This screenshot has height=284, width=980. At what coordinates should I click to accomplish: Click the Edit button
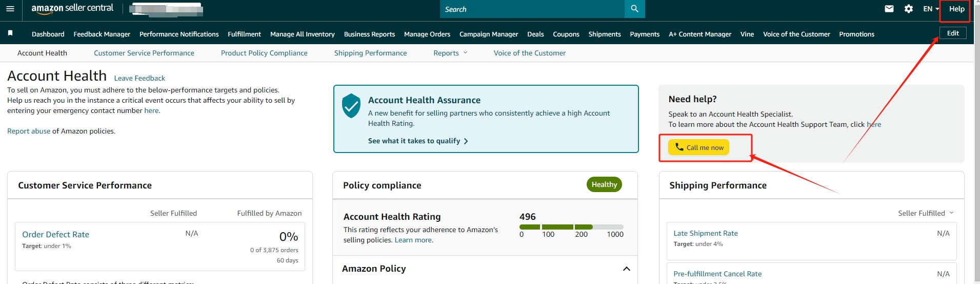point(953,33)
